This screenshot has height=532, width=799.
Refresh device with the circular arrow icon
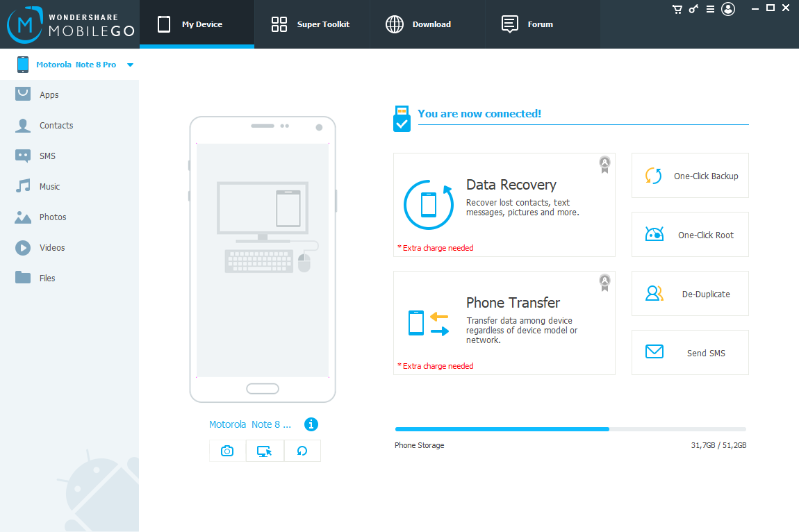(302, 451)
